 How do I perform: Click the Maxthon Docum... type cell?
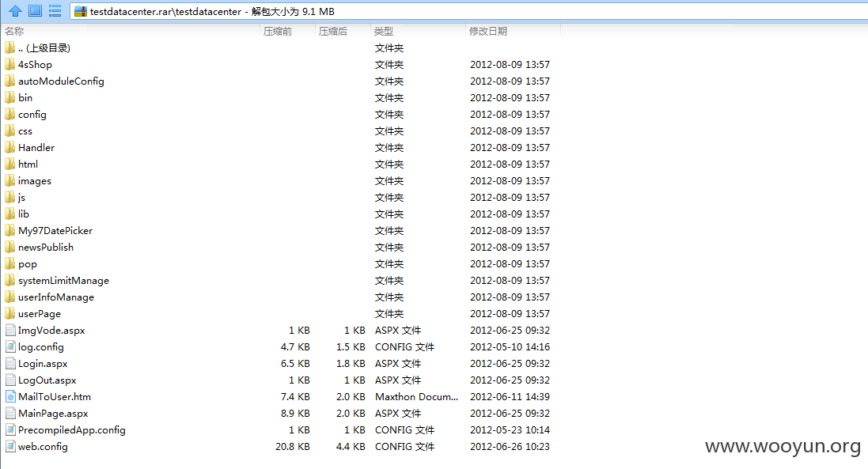coord(416,396)
